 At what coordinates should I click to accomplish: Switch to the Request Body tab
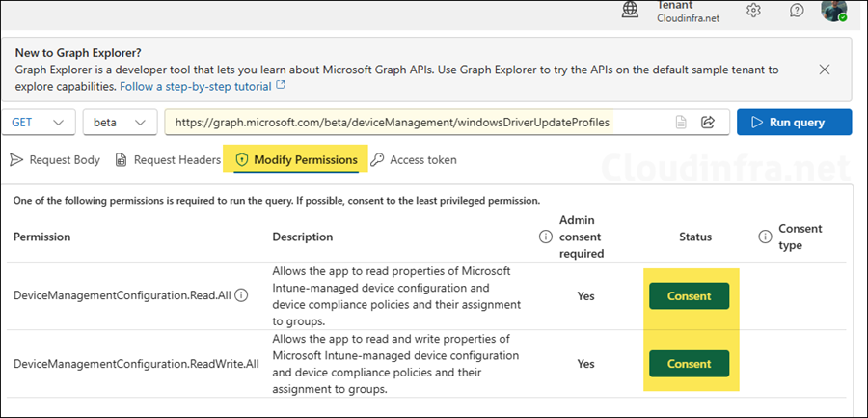[55, 160]
